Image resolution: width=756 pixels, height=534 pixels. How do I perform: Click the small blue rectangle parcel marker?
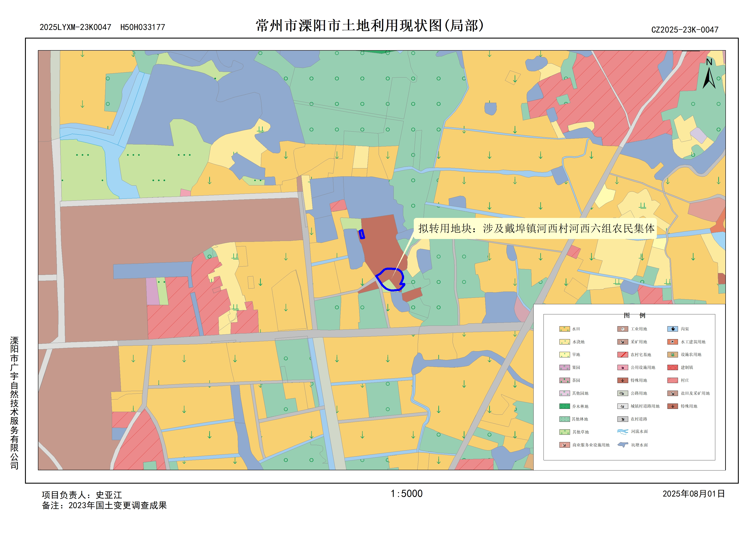pos(362,234)
